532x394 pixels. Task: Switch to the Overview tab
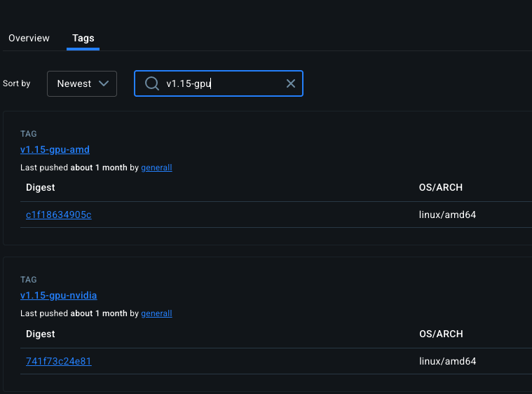29,38
